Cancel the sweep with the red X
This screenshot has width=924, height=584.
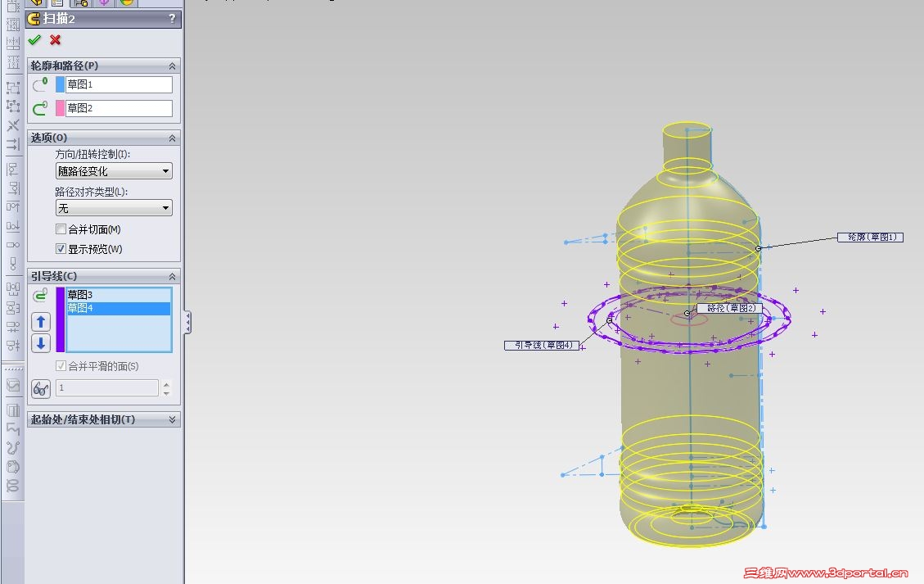56,39
